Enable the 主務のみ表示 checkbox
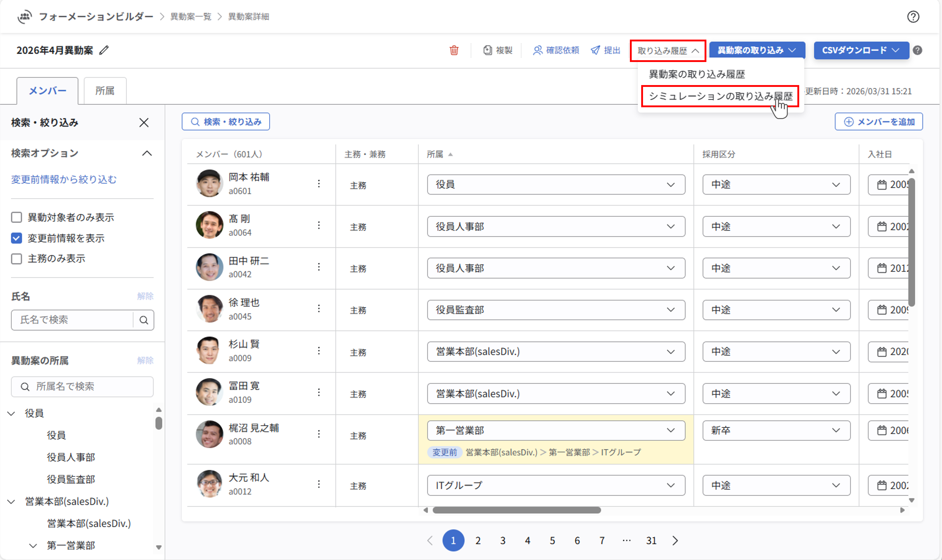The image size is (942, 560). tap(17, 258)
